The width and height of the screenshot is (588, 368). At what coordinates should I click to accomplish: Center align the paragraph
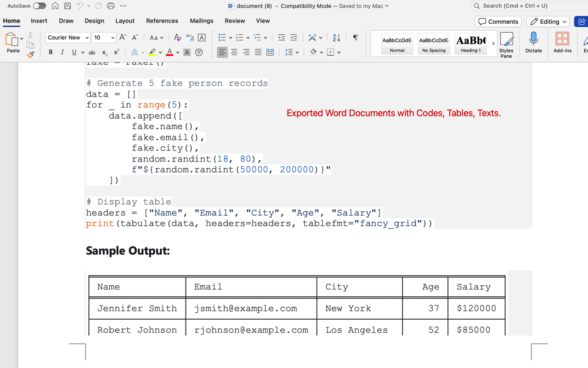[x=234, y=52]
